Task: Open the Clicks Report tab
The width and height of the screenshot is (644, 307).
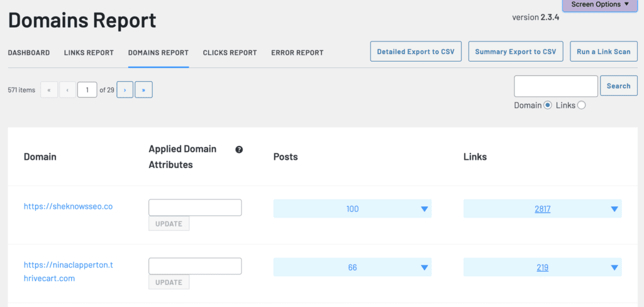Action: [230, 53]
